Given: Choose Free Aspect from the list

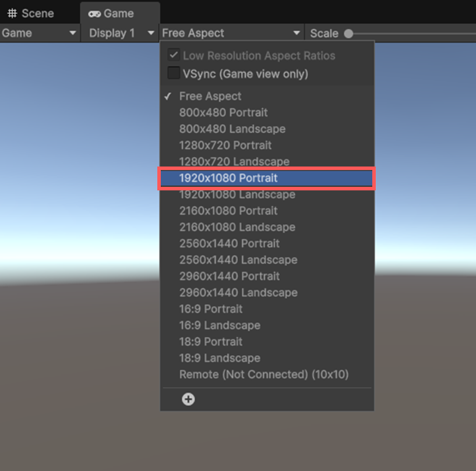Looking at the screenshot, I should click(210, 96).
